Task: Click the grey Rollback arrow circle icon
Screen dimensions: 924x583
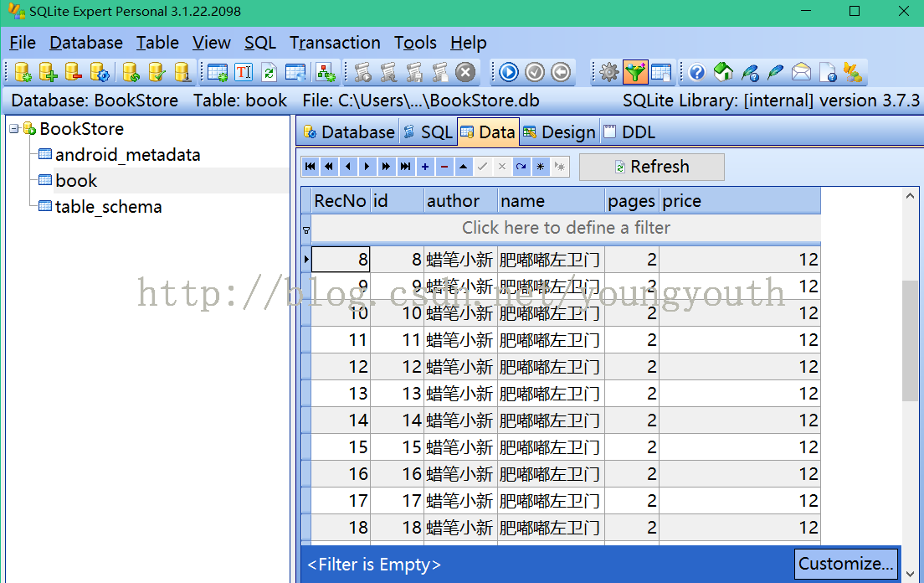Action: coord(561,73)
